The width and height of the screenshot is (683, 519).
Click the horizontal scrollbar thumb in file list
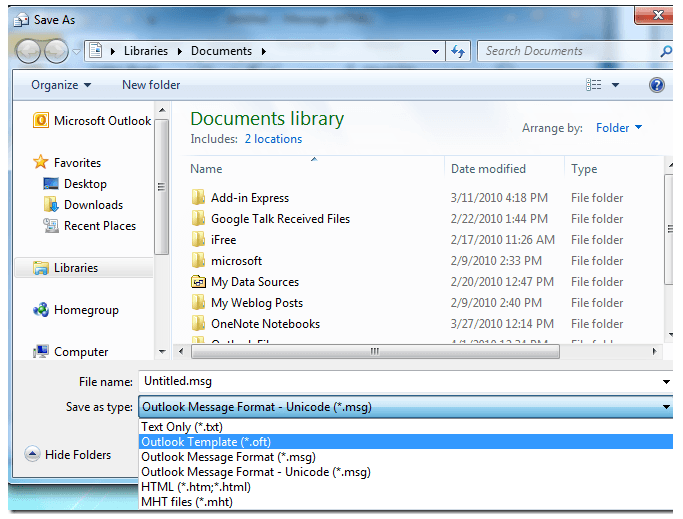point(375,351)
